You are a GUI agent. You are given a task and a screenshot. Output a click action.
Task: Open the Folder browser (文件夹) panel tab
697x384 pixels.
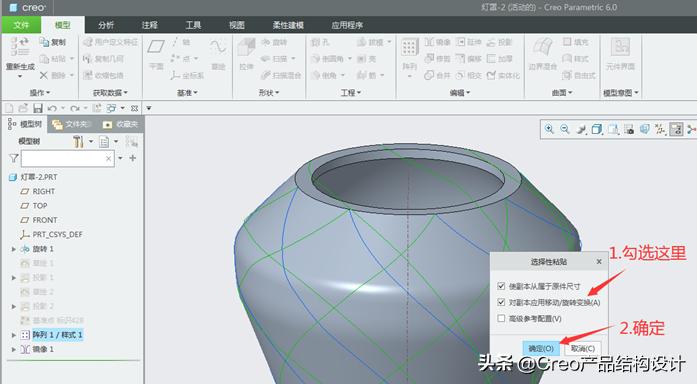point(72,124)
